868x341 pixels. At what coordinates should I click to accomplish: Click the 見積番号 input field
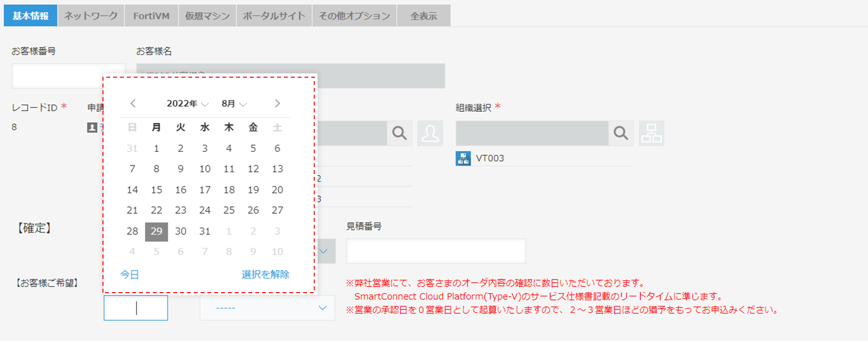[x=436, y=251]
